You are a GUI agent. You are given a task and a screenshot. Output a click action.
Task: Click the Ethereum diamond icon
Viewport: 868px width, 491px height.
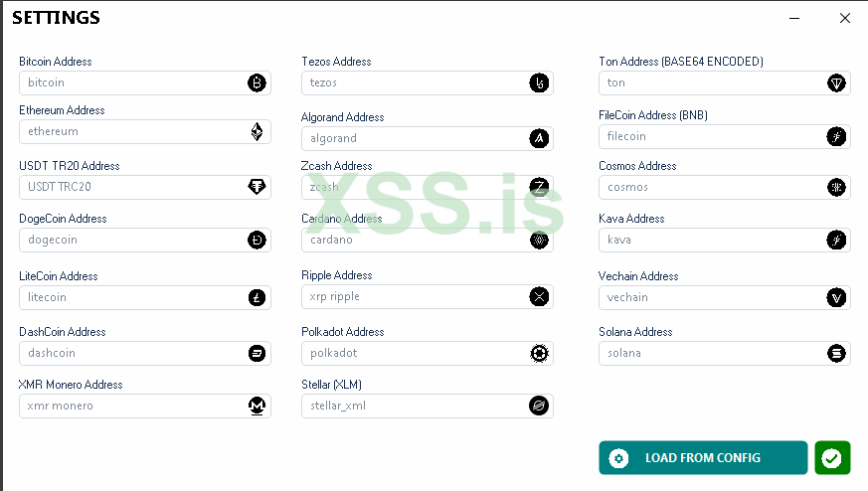pos(257,131)
